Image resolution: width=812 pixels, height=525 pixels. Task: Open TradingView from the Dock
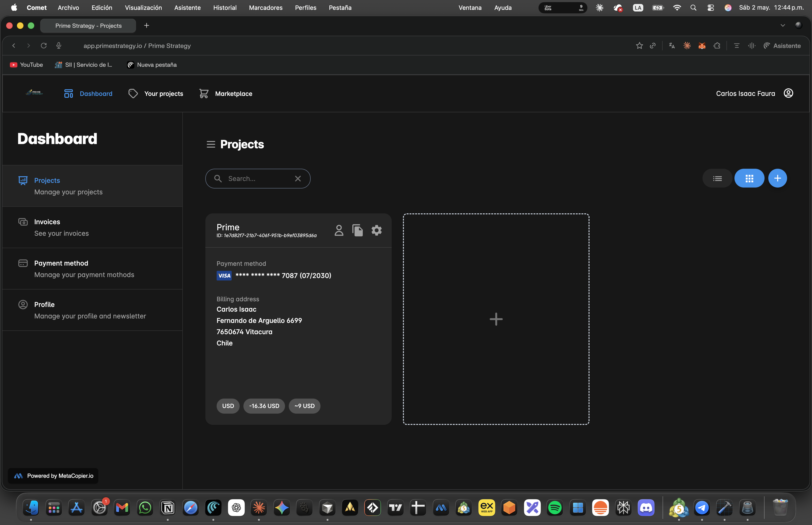[x=396, y=508]
